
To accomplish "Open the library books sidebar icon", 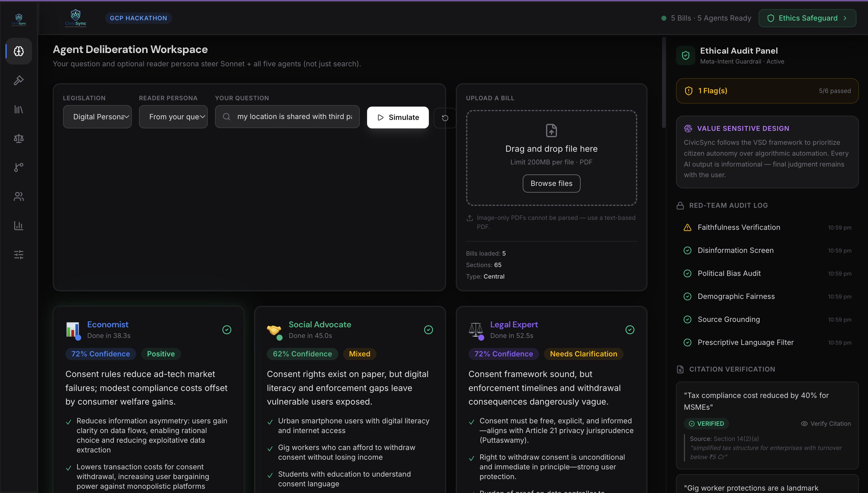I will pos(18,109).
